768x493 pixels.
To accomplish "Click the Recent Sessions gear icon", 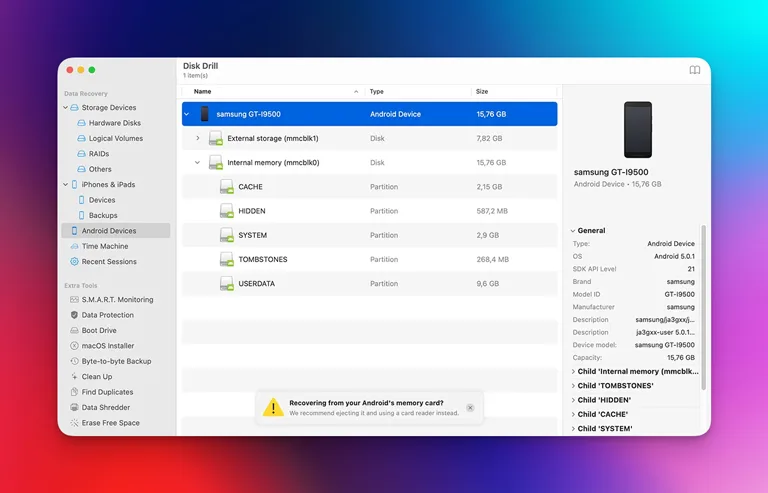I will tap(74, 261).
